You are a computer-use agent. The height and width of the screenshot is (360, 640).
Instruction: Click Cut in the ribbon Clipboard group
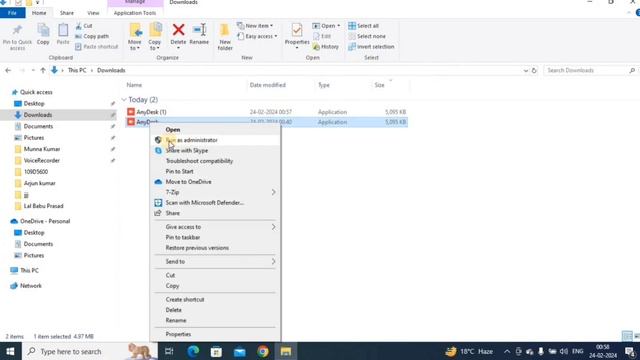(84, 26)
